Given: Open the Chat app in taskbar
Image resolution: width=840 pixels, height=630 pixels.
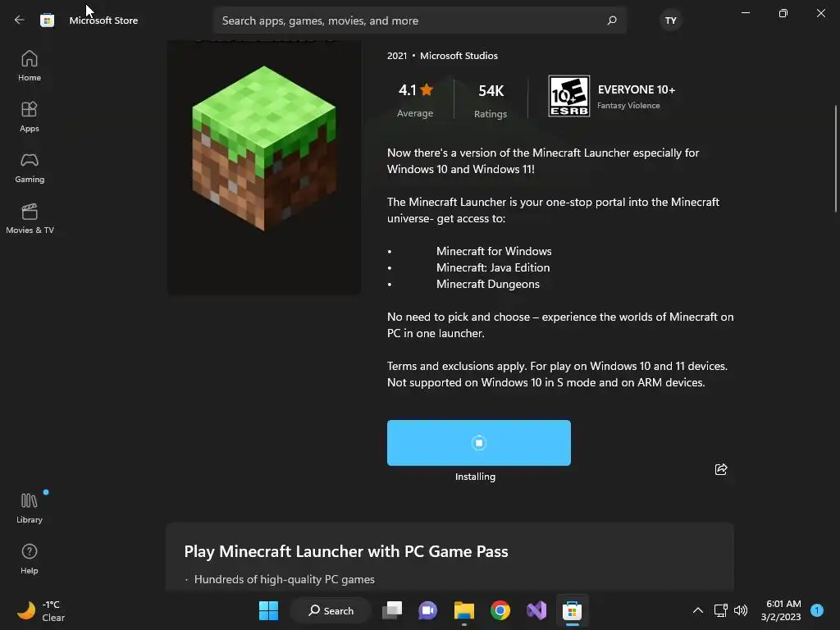Looking at the screenshot, I should point(427,610).
